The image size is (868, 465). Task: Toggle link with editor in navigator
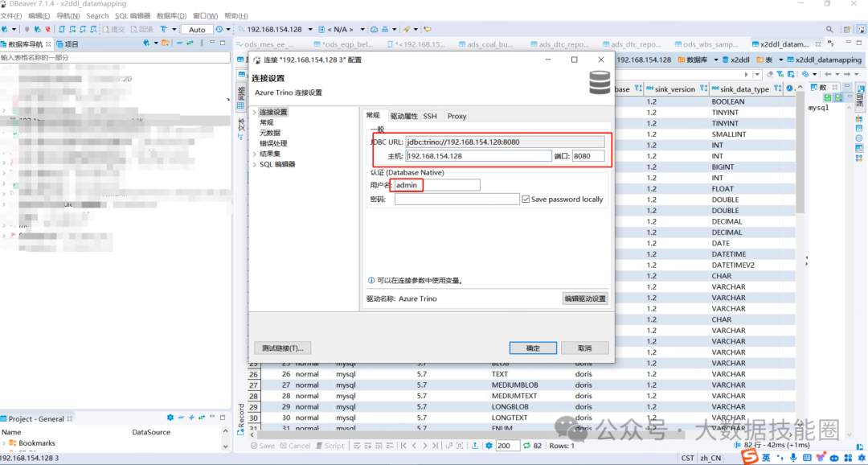click(190, 43)
